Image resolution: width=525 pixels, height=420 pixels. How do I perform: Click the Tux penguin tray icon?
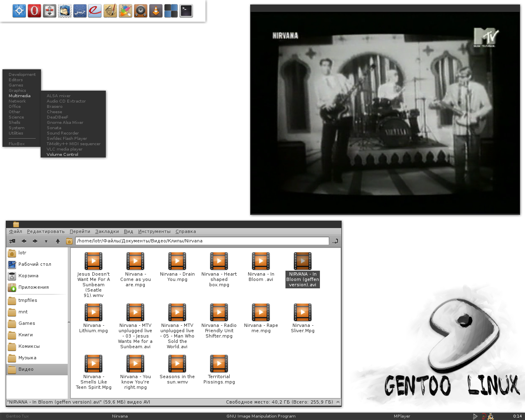[x=491, y=416]
